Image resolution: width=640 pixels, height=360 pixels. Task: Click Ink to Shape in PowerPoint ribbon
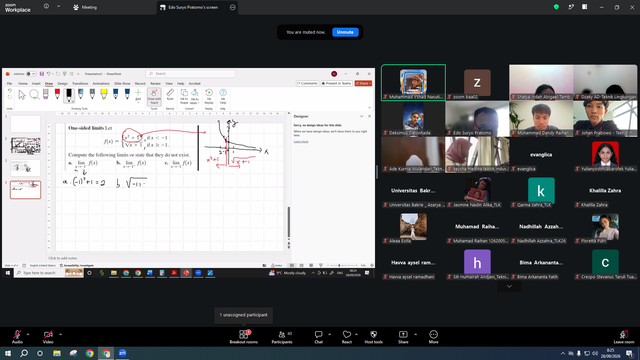(184, 96)
